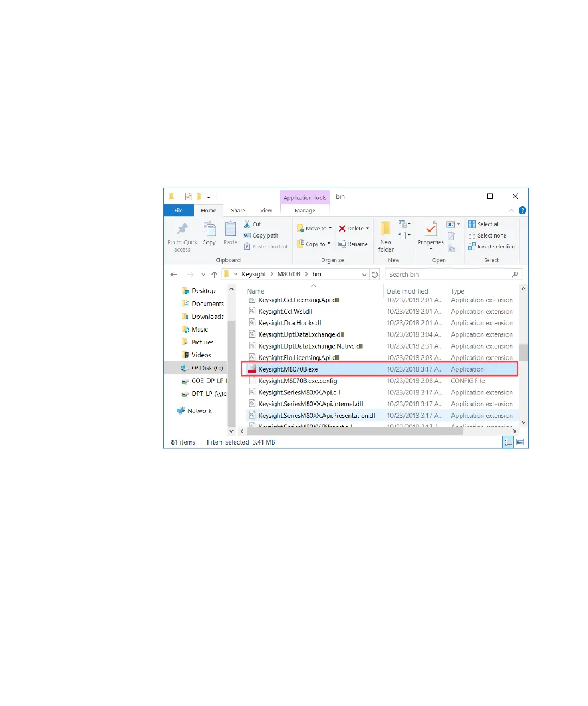This screenshot has width=588, height=706.
Task: Click the Edit icon in Open group
Action: click(x=451, y=236)
